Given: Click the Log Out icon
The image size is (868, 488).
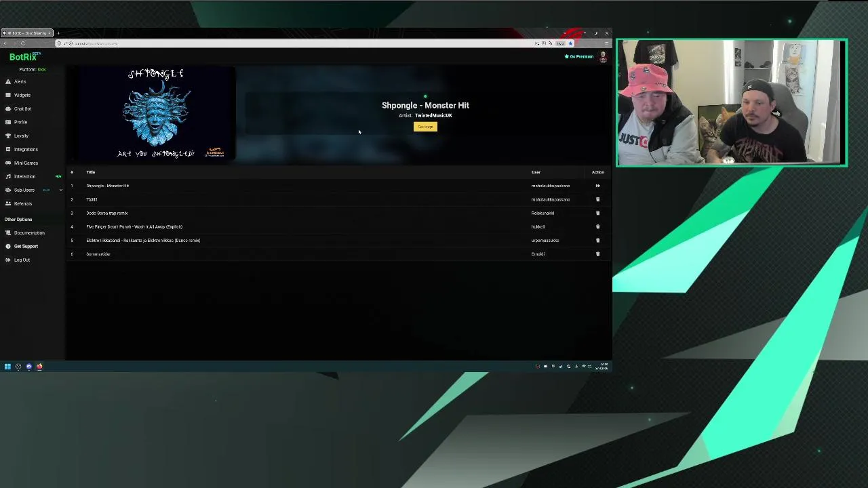Looking at the screenshot, I should pyautogui.click(x=7, y=260).
